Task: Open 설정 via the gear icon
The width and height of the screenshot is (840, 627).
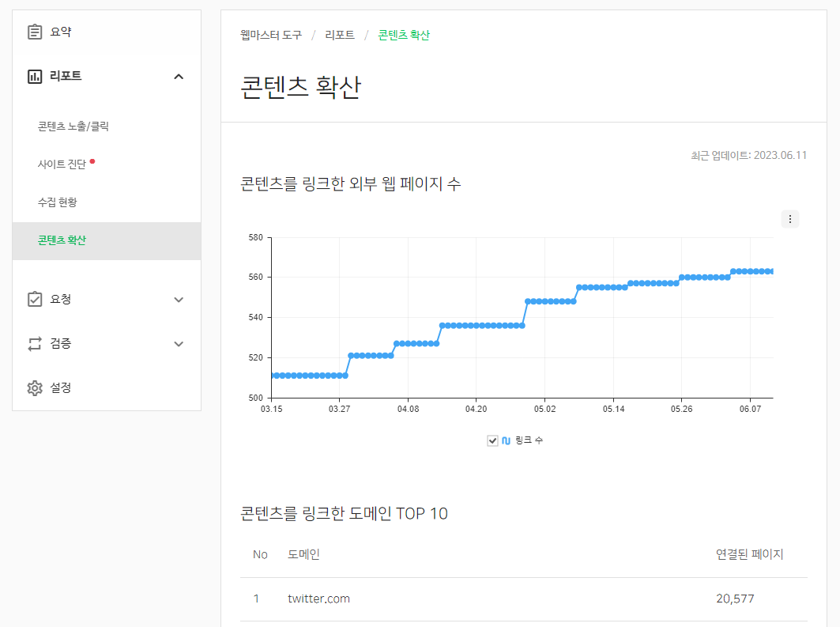Action: point(33,387)
